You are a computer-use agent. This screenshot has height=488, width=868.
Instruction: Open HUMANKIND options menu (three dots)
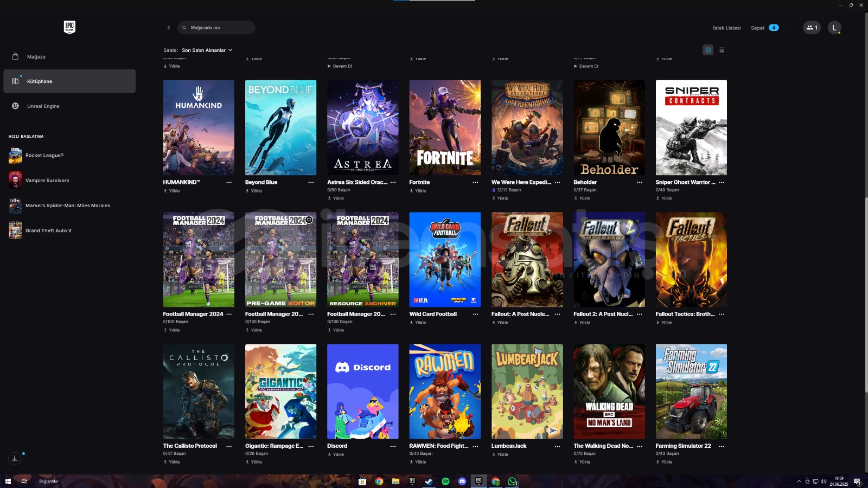tap(229, 182)
